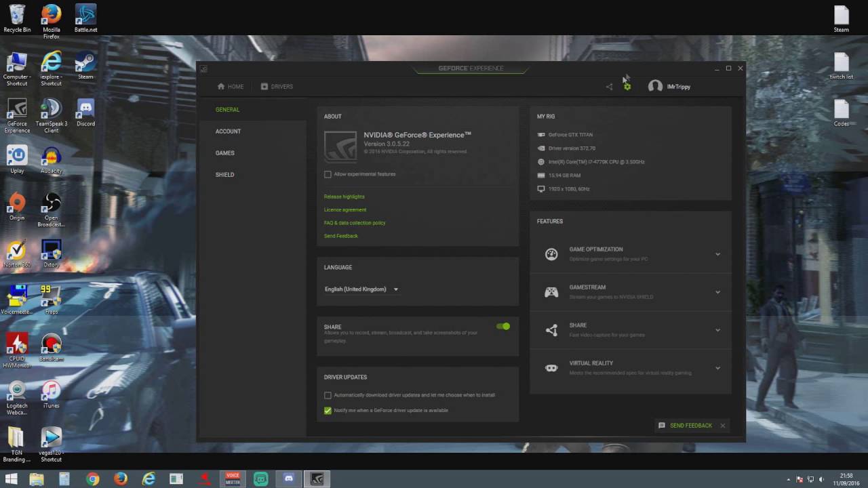Screen dimensions: 868x488
Task: Select the Uplay desktop icon
Action: (17, 159)
